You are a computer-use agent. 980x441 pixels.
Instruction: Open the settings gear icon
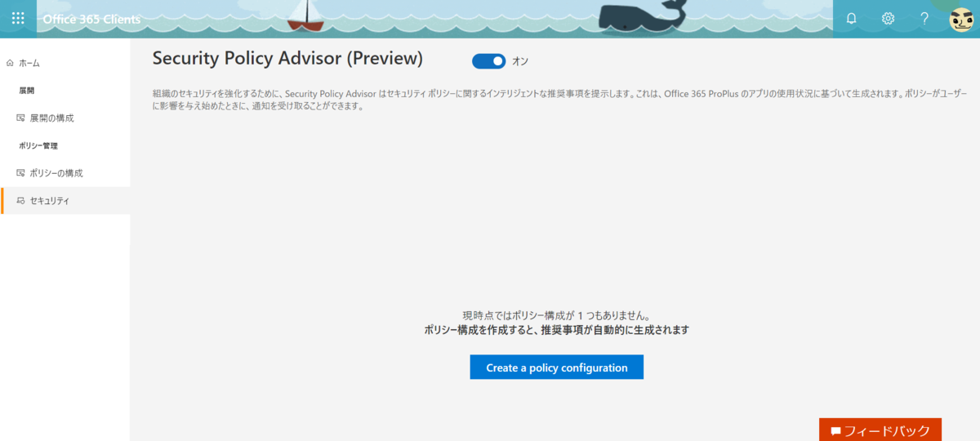(888, 19)
